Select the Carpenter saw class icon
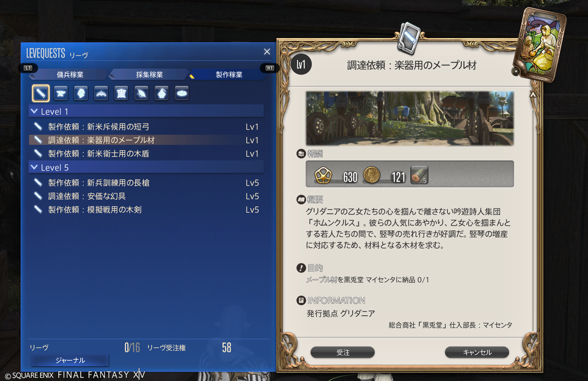 41,93
